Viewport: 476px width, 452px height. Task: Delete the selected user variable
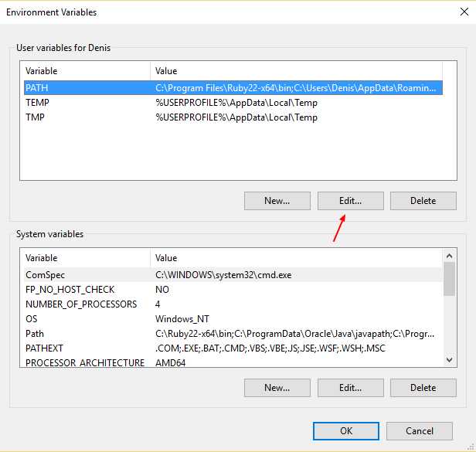click(x=423, y=201)
